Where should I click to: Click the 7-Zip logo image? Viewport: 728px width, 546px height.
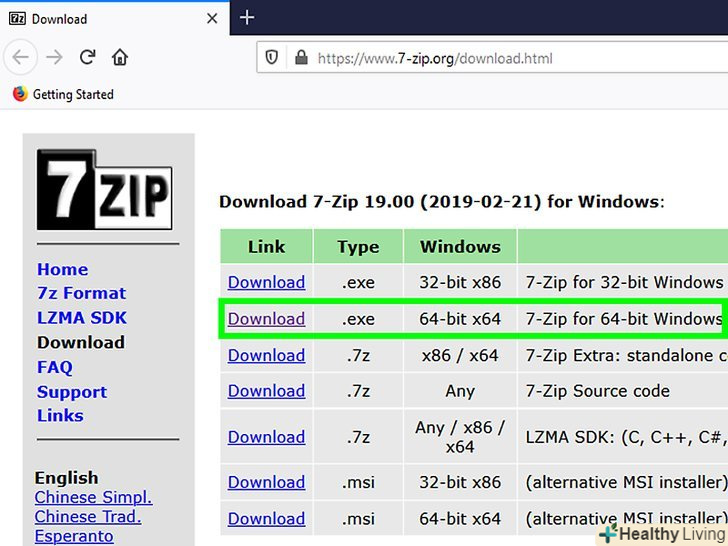104,190
